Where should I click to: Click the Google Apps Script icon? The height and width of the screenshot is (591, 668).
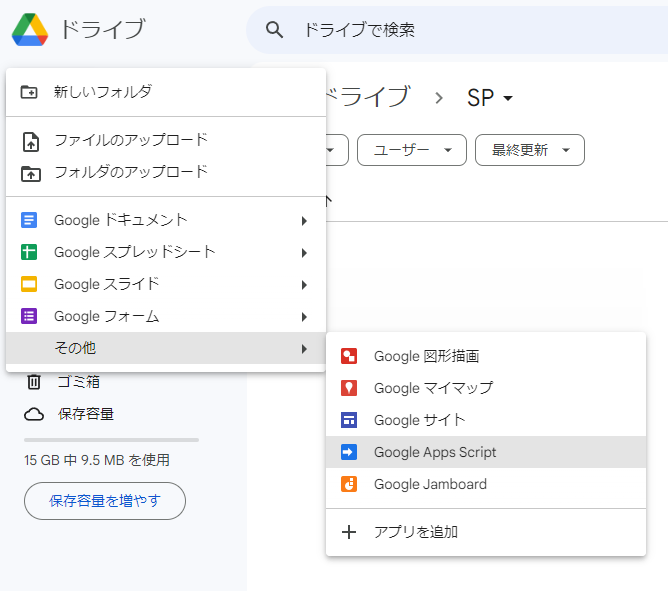tap(349, 452)
